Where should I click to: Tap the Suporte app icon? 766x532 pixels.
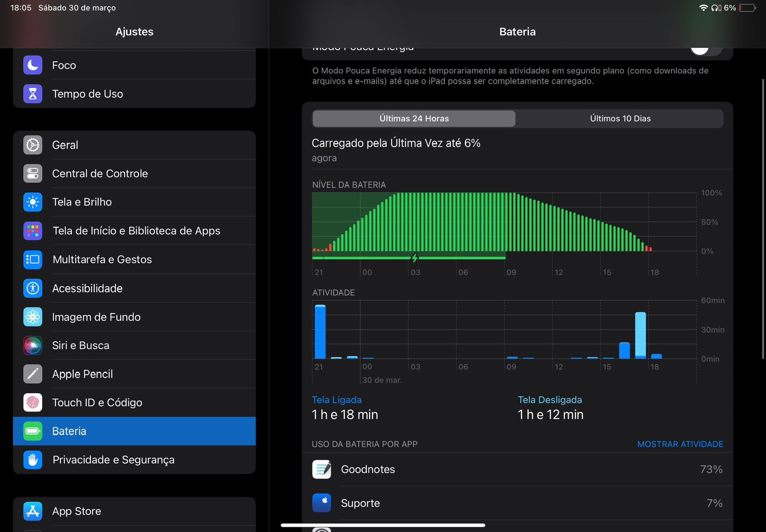click(322, 503)
